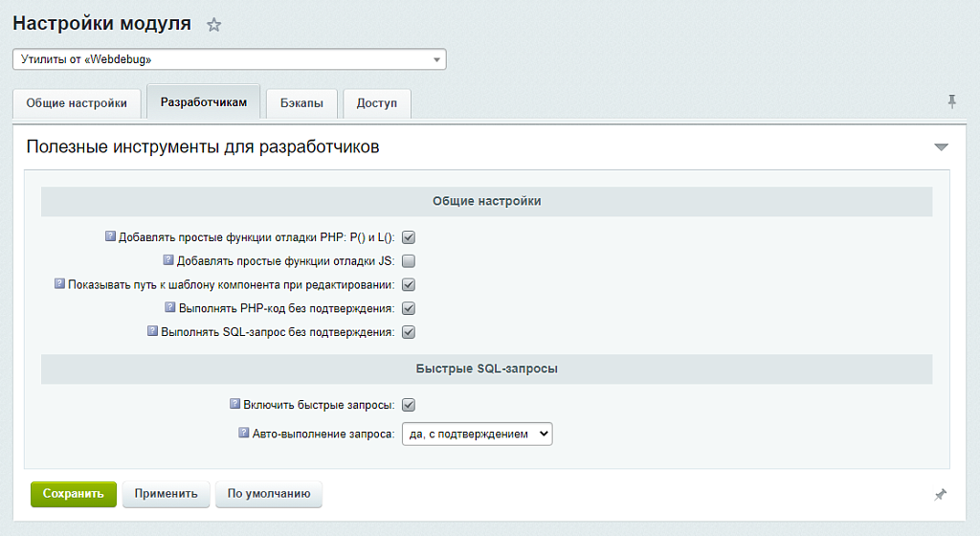Click help icon beside execute SQL query option
Image resolution: width=980 pixels, height=536 pixels.
(x=152, y=332)
